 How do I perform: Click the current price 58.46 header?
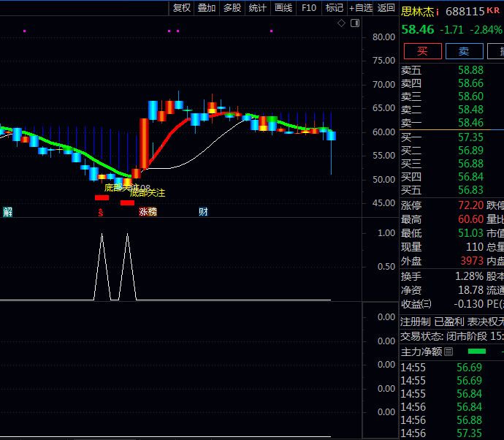[418, 30]
